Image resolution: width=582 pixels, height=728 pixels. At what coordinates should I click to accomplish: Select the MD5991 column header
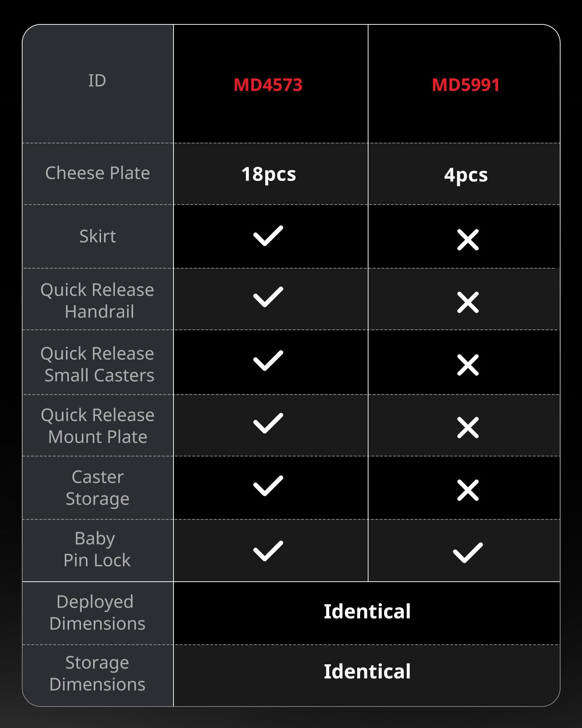466,85
